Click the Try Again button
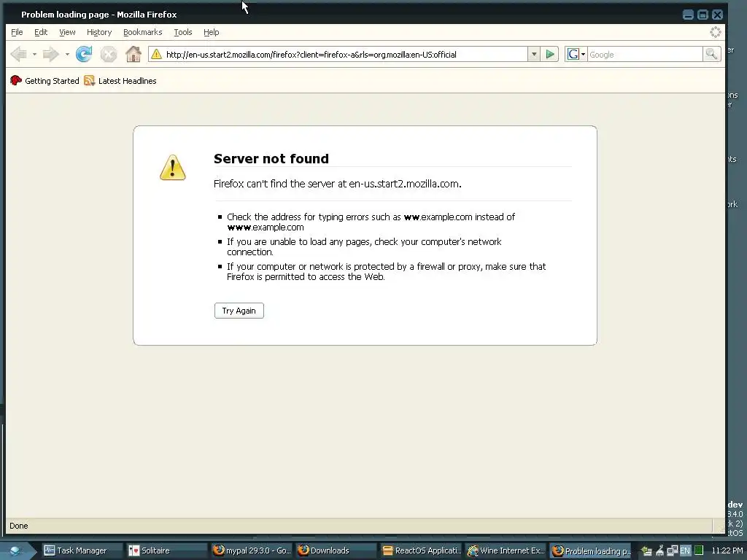The height and width of the screenshot is (560, 747). [239, 311]
